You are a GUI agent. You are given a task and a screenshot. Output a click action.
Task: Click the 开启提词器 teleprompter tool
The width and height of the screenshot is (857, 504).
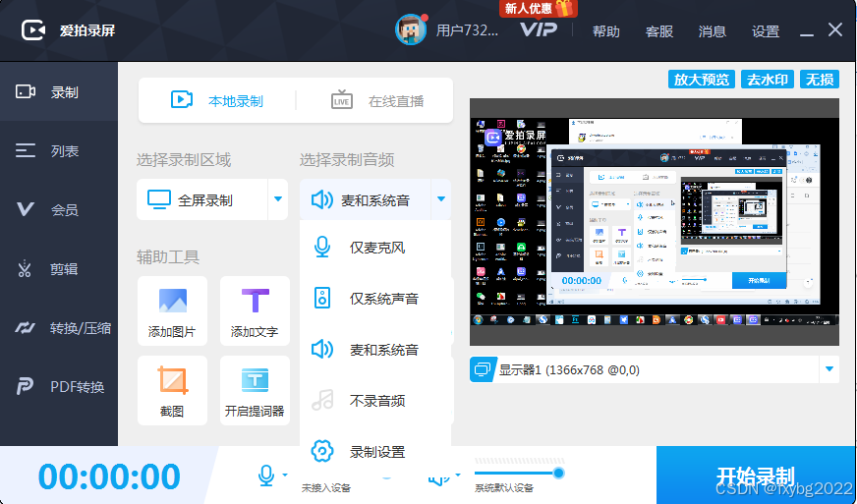255,390
